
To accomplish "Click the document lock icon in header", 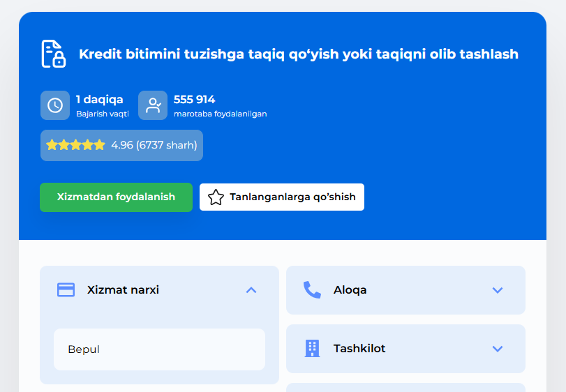I will coord(53,54).
